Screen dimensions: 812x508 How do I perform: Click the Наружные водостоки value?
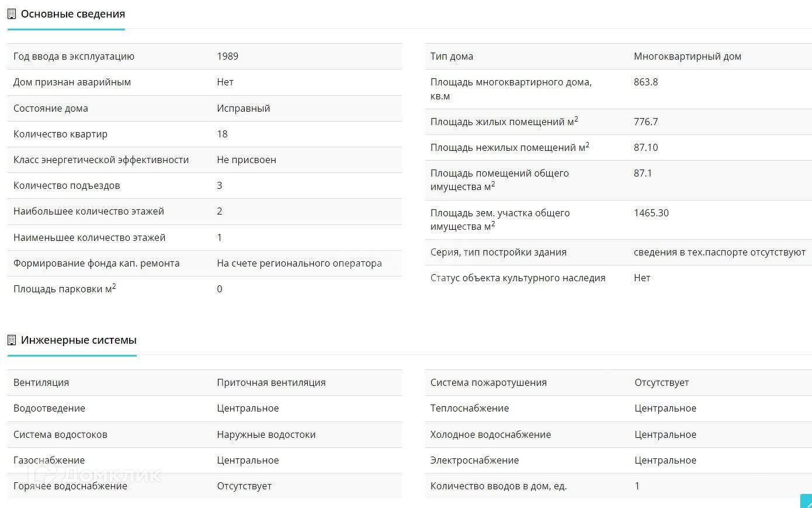click(x=266, y=435)
